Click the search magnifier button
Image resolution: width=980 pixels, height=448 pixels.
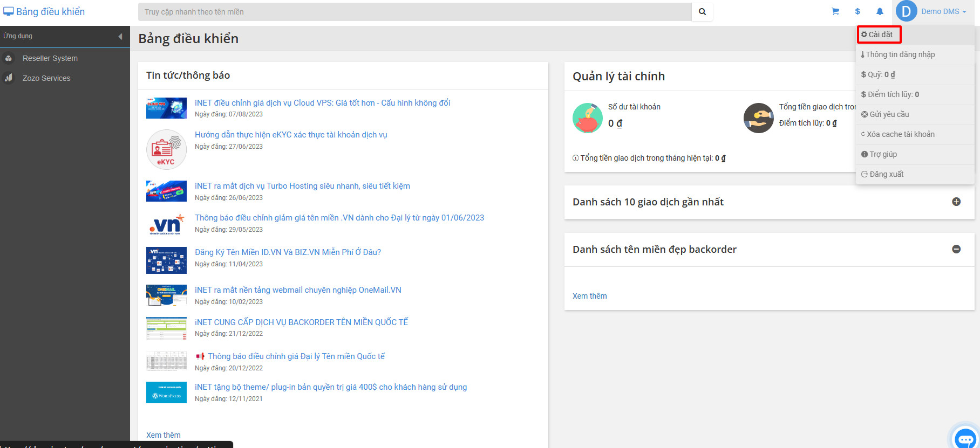[702, 12]
